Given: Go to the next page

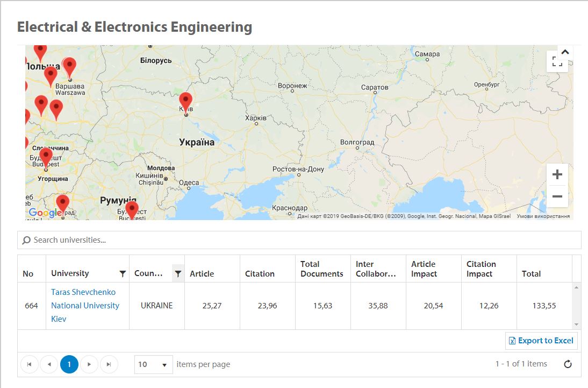Looking at the screenshot, I should 89,364.
